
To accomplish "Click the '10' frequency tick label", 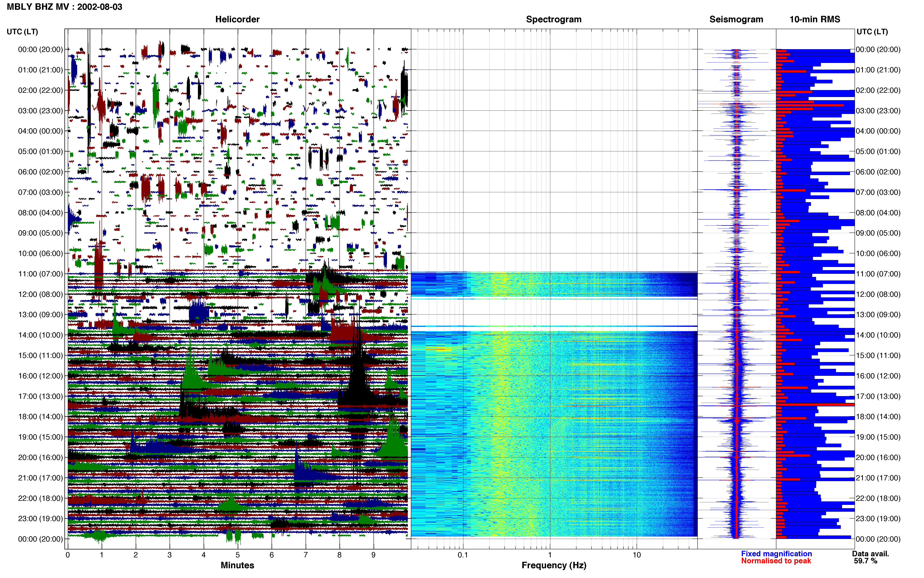I will point(637,555).
